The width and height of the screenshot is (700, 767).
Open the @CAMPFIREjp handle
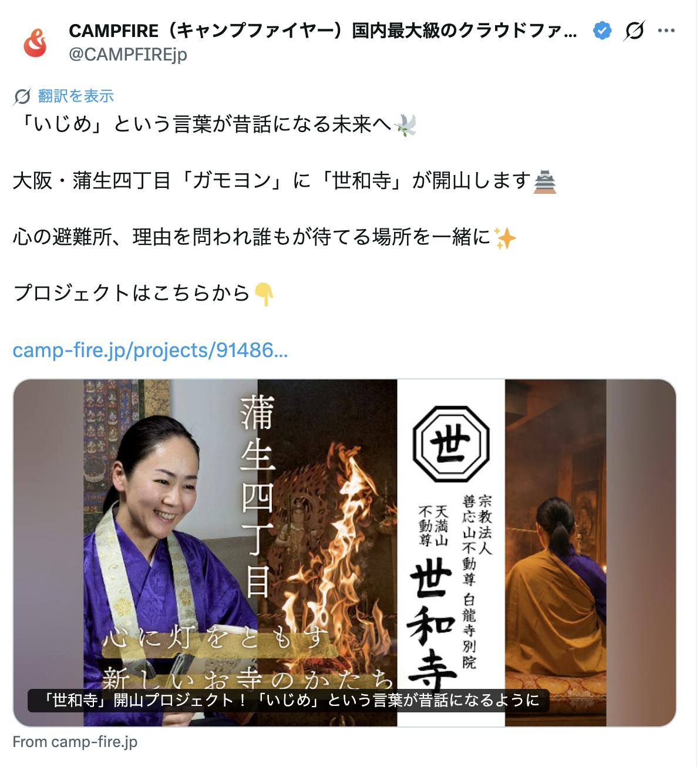[x=128, y=54]
